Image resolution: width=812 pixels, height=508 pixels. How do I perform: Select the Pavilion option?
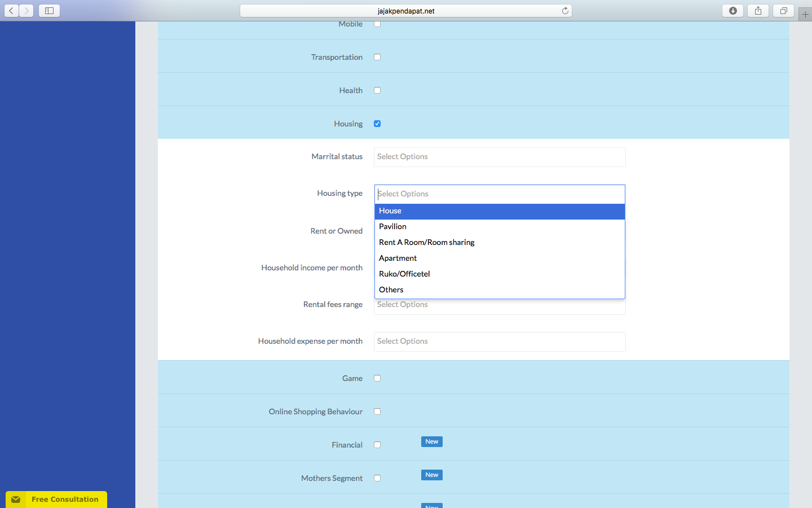500,227
